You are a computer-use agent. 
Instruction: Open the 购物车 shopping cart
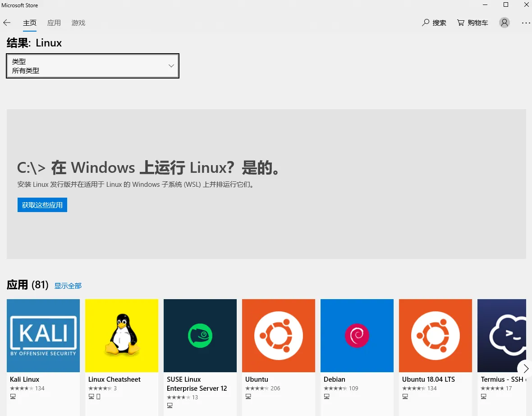coord(472,23)
